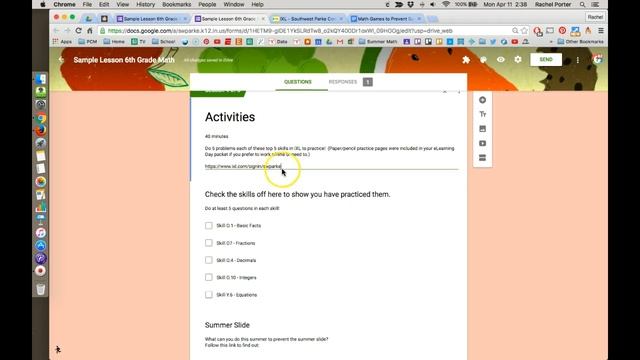Open the Chrome hamburger menu
This screenshot has width=640, height=360.
[601, 31]
